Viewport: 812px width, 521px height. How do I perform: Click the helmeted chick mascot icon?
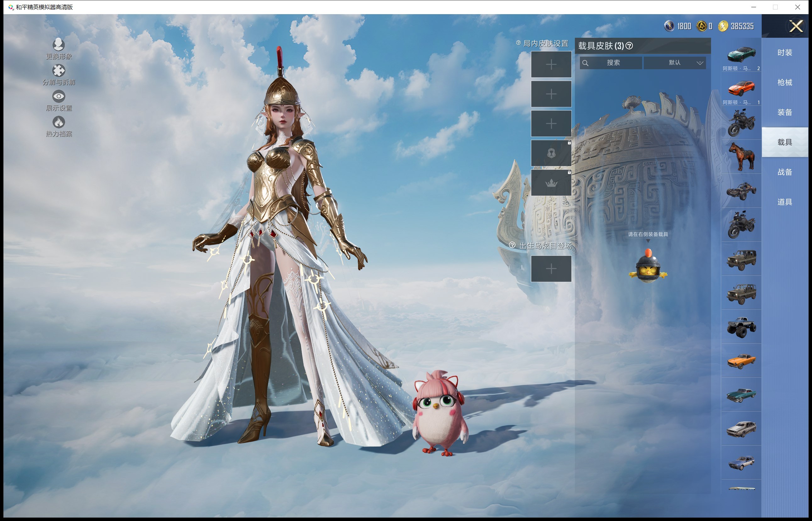(648, 266)
